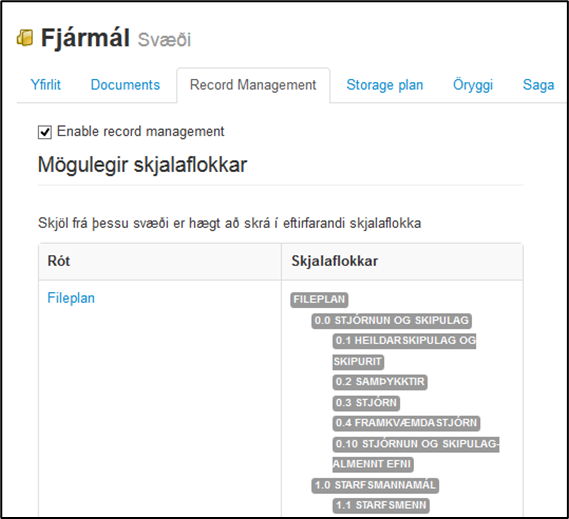Click the 0.3 STJÓRN tag
The height and width of the screenshot is (519, 569).
366,403
